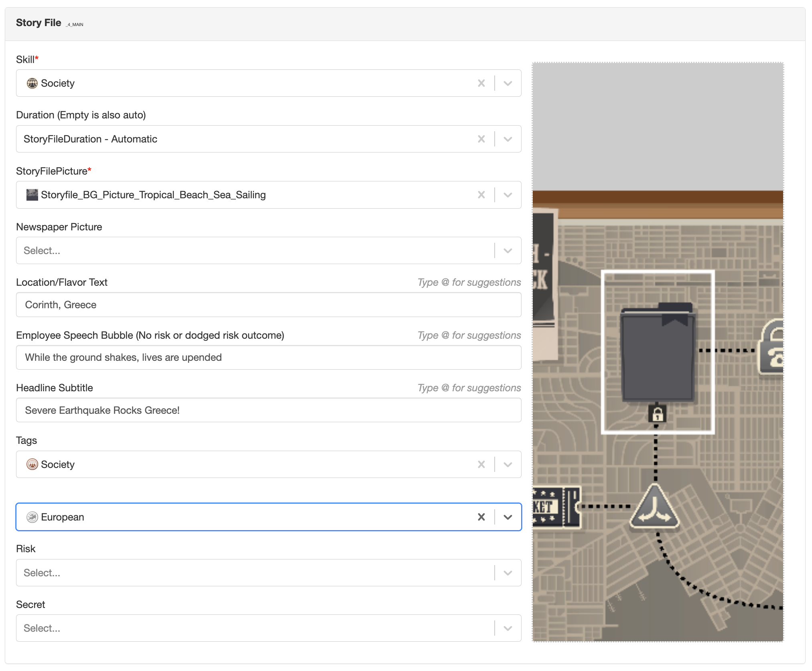Viewport: 812px width, 671px height.
Task: Click the European tag icon
Action: pos(32,517)
